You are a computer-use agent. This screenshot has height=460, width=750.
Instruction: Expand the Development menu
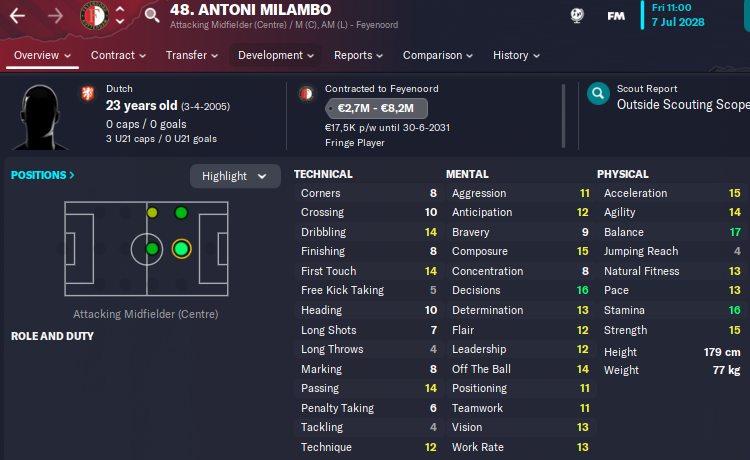[x=276, y=55]
